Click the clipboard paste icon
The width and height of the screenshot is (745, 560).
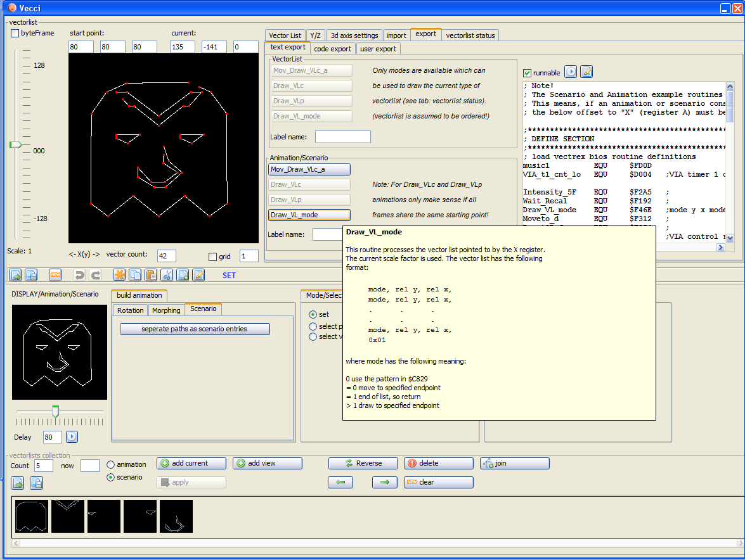coord(150,275)
